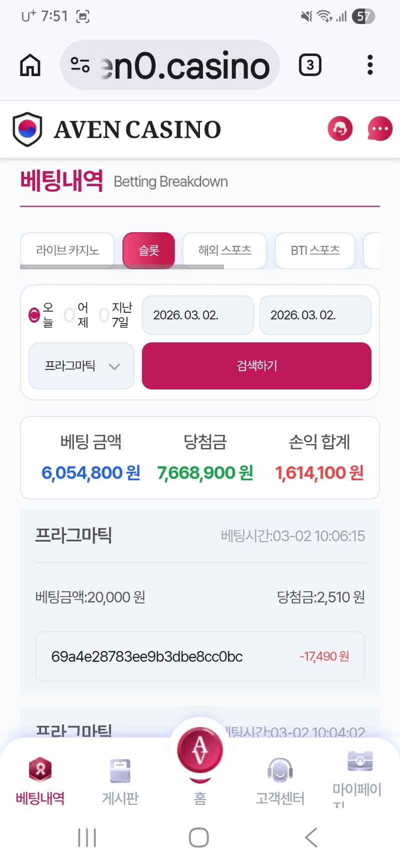Open the red customer support headset icon
The width and height of the screenshot is (400, 868).
(x=340, y=129)
